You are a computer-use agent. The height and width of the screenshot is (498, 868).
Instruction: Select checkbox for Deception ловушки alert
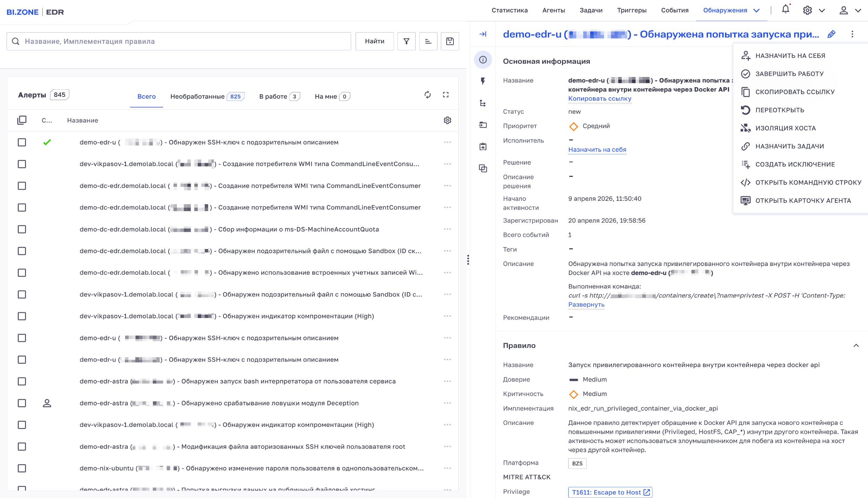pos(22,403)
